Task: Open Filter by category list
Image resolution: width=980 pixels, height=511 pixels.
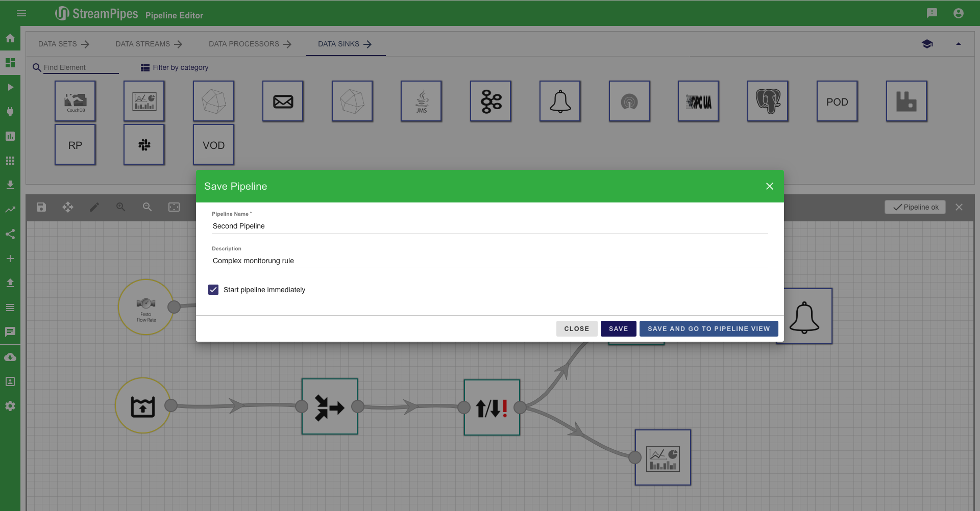Action: [175, 67]
